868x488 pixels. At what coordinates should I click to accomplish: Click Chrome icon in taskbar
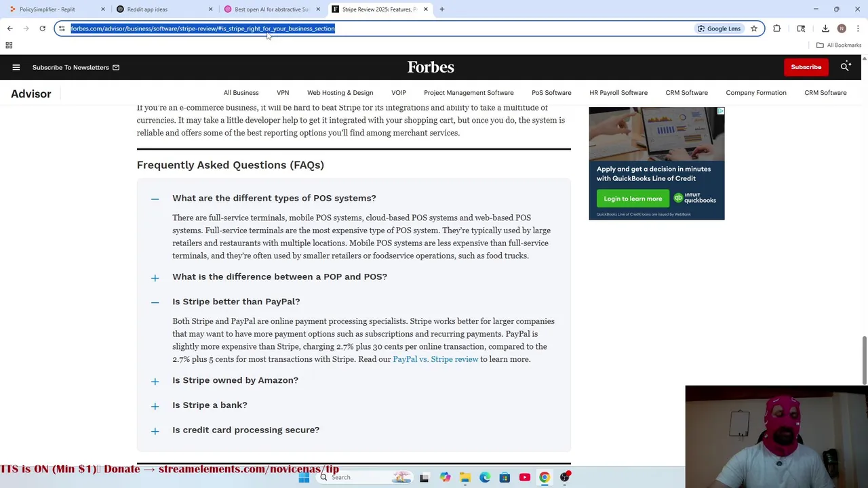pyautogui.click(x=545, y=477)
